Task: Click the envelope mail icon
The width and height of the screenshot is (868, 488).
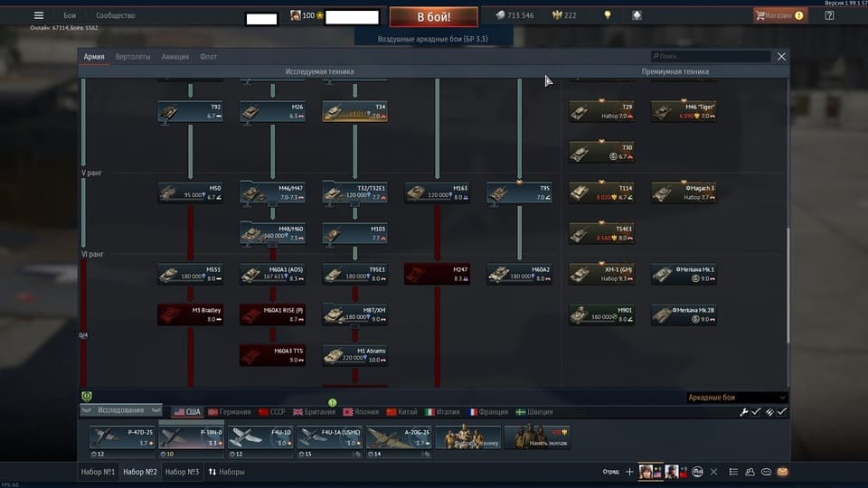Action: 782,472
